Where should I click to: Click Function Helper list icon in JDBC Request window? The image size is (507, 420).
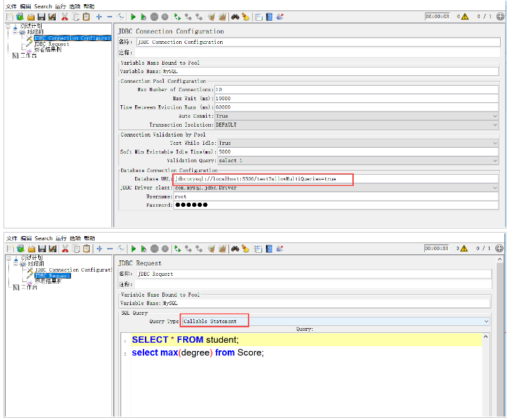(258, 249)
